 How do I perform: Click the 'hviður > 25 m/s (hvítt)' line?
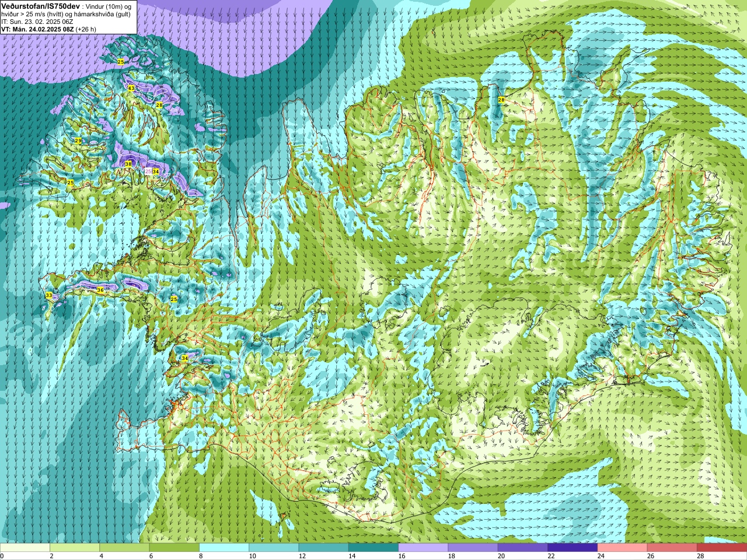pos(33,14)
